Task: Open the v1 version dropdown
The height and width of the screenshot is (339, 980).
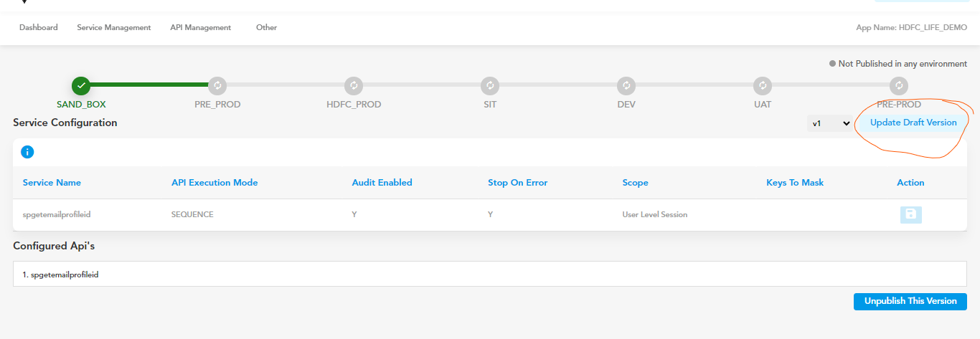Action: [x=831, y=123]
